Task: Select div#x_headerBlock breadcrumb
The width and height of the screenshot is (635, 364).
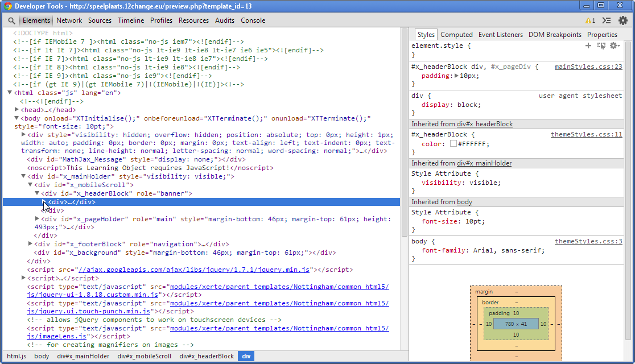Action: [x=207, y=356]
